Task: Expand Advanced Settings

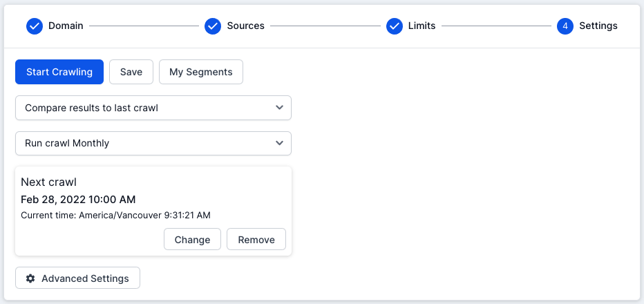Action: click(x=77, y=278)
